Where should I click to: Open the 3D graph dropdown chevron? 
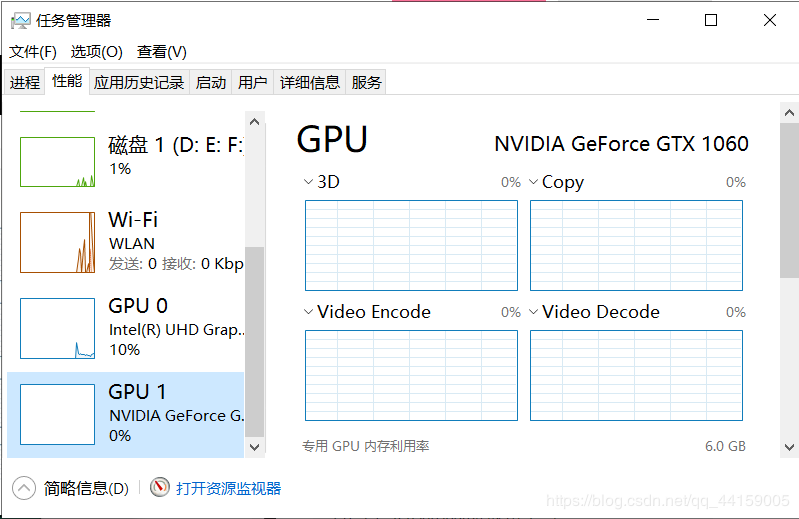[308, 182]
